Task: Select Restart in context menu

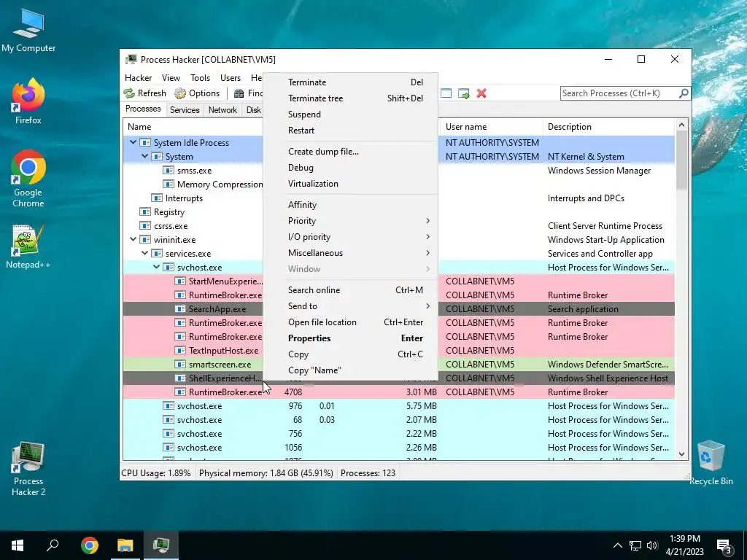Action: 351,131
